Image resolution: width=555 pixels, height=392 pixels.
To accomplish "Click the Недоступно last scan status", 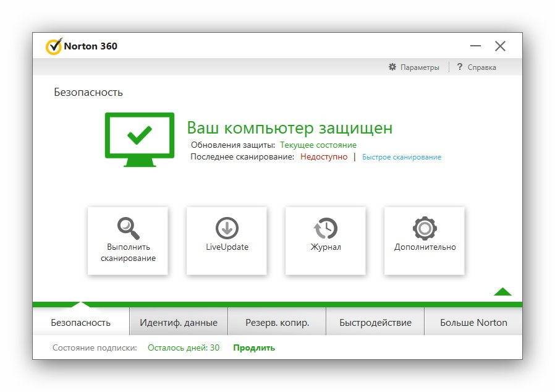I will pos(324,156).
